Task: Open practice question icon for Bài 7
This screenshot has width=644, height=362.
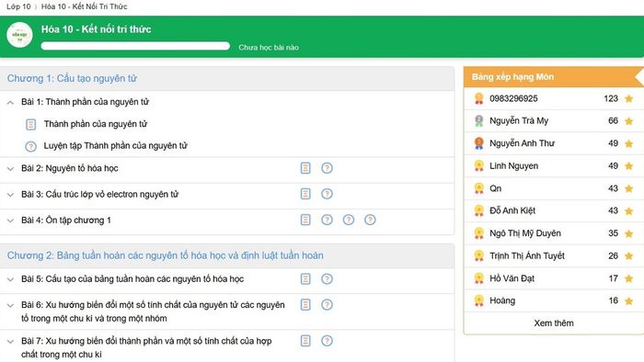Action: click(327, 341)
